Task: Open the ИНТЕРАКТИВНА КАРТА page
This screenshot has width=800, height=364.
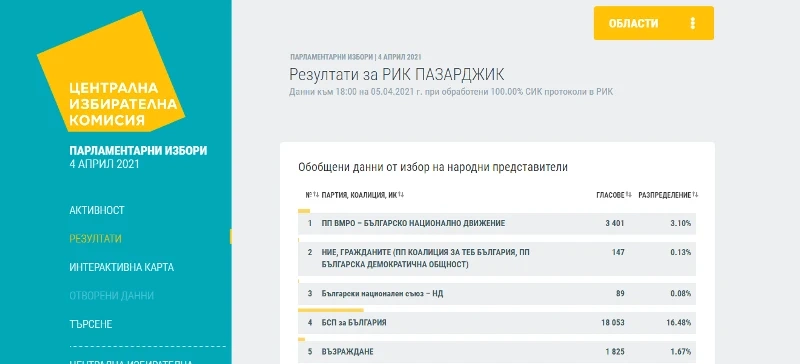Action: click(x=121, y=267)
